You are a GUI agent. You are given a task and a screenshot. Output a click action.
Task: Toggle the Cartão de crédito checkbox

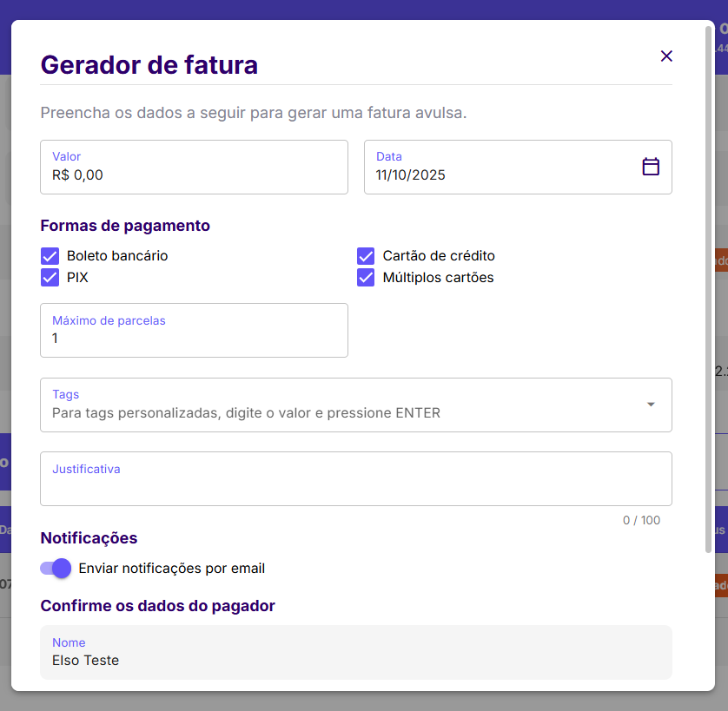[367, 256]
